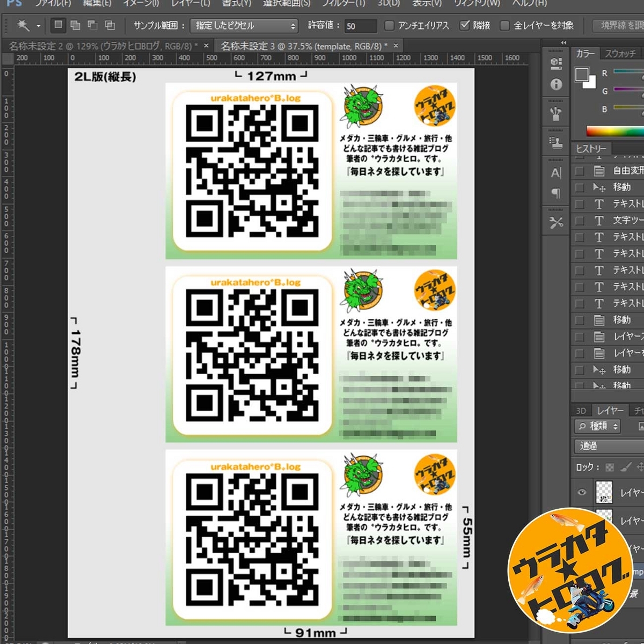This screenshot has width=644, height=644.
Task: Toggle visibility eye of the top layer
Action: point(582,492)
